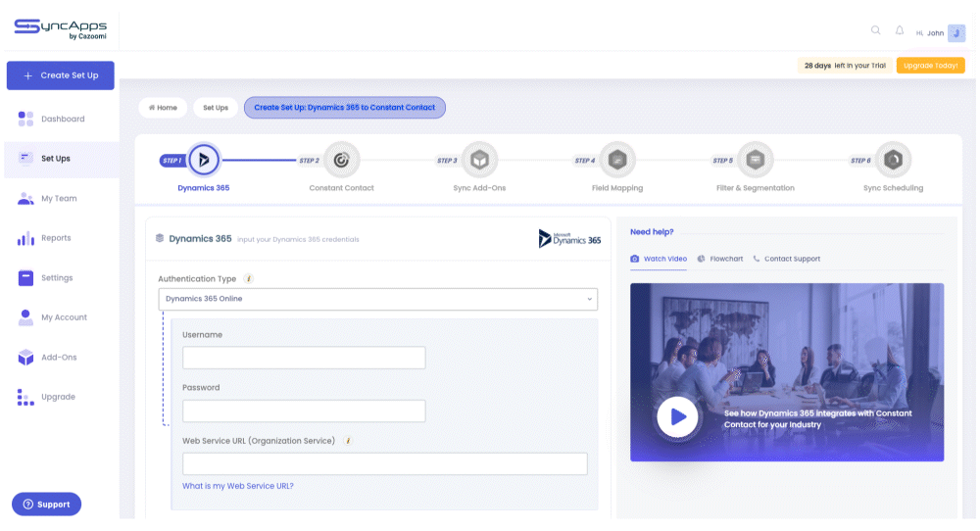The width and height of the screenshot is (980, 531).
Task: Click the SyncApps by Cazoomi logo
Action: [x=60, y=28]
